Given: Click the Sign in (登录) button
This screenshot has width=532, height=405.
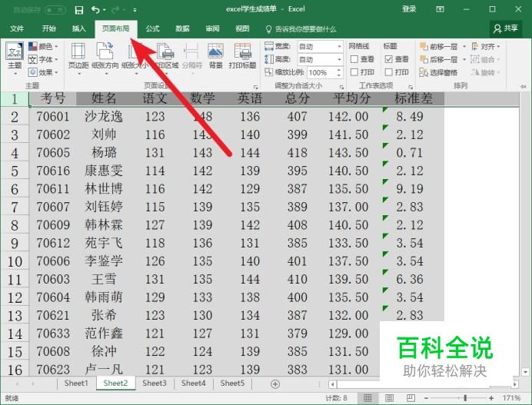Looking at the screenshot, I should tap(409, 9).
